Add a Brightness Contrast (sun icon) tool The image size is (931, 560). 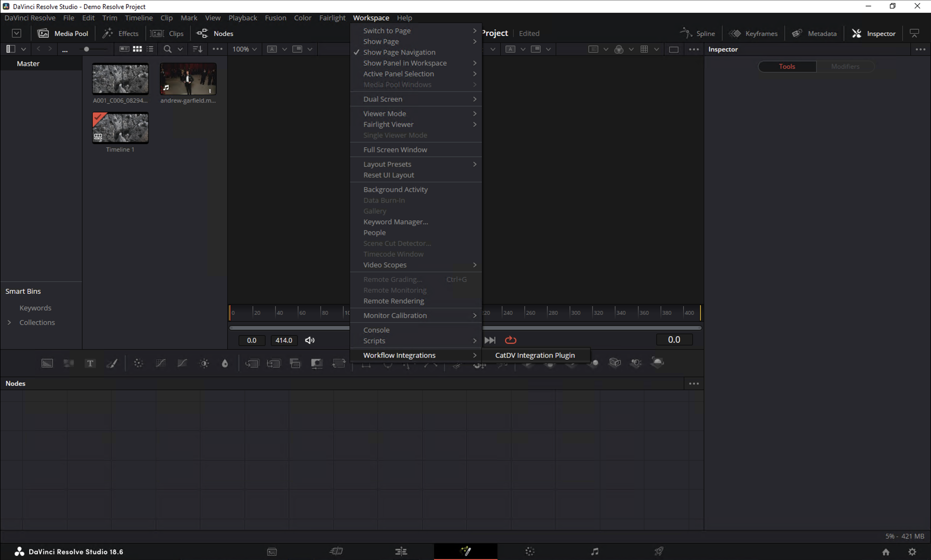(x=205, y=363)
